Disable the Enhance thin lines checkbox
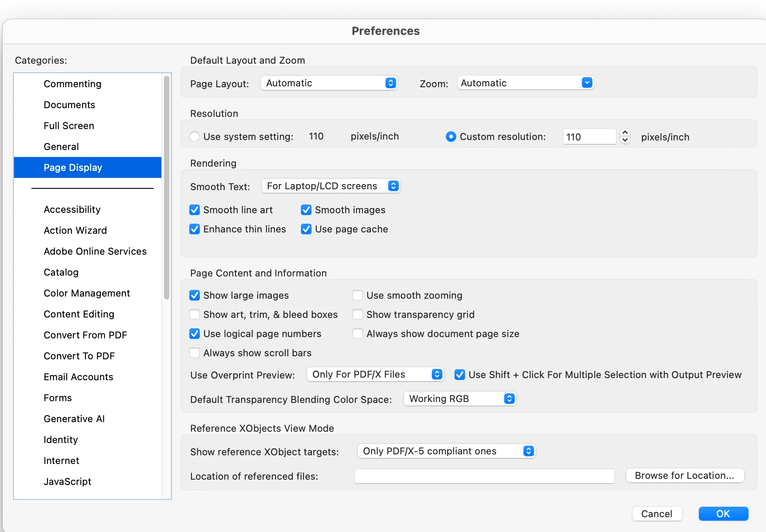The height and width of the screenshot is (532, 766). point(195,229)
